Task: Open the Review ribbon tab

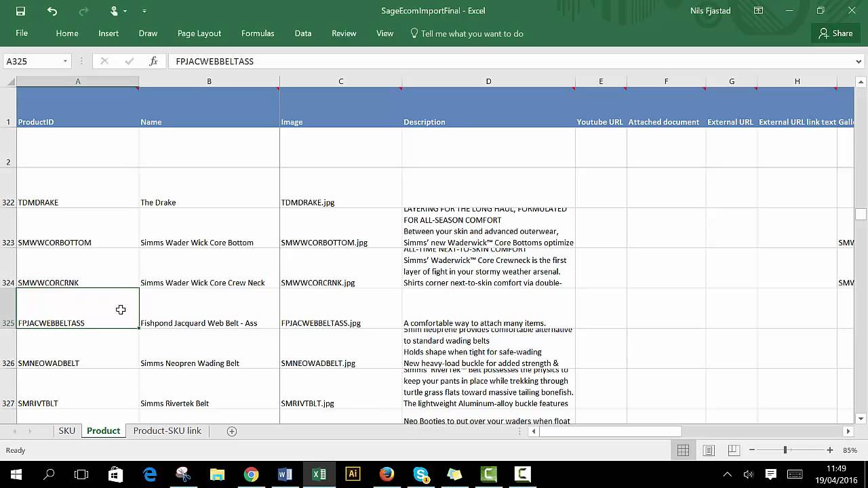Action: pos(344,33)
